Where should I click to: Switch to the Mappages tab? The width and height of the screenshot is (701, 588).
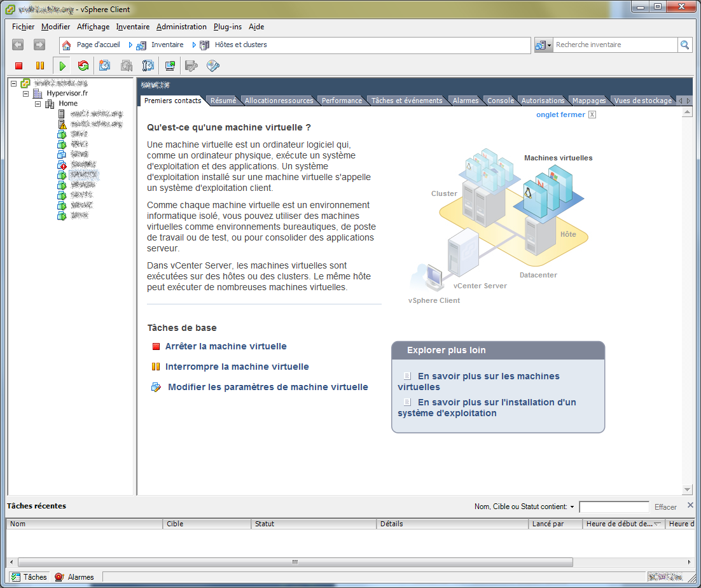589,101
